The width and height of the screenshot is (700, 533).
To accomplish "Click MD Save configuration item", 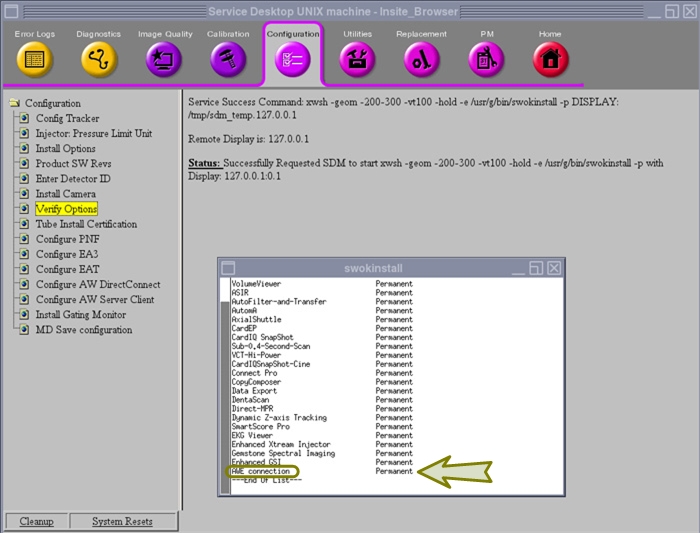I will [83, 329].
